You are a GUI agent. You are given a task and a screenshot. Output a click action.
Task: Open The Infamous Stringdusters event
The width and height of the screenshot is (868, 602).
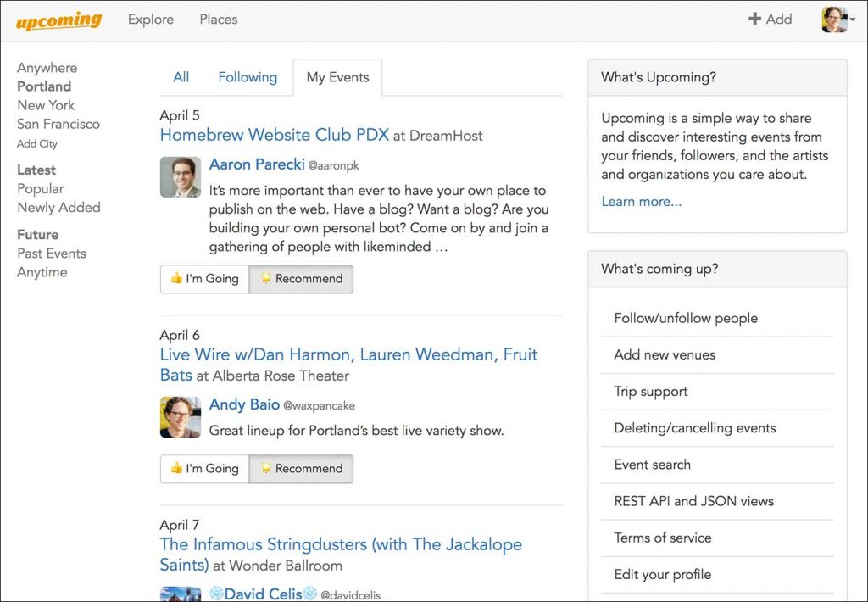tap(341, 555)
